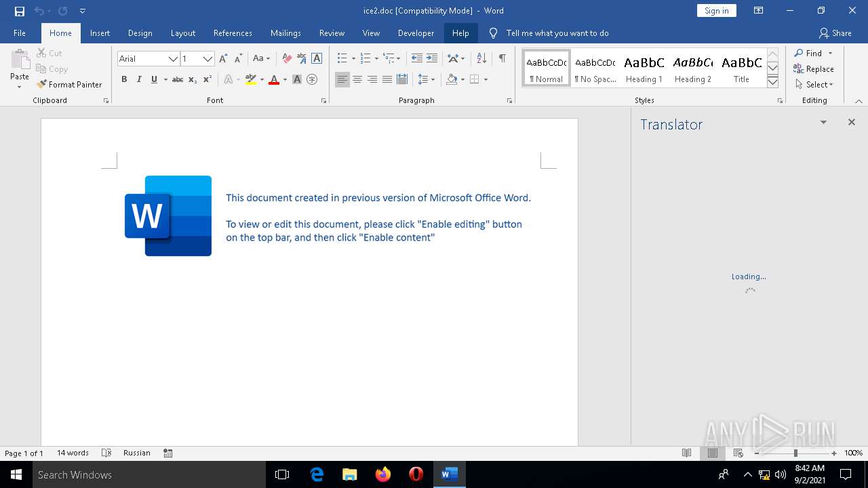The image size is (868, 488).
Task: Toggle Underline formatting
Action: pos(154,79)
